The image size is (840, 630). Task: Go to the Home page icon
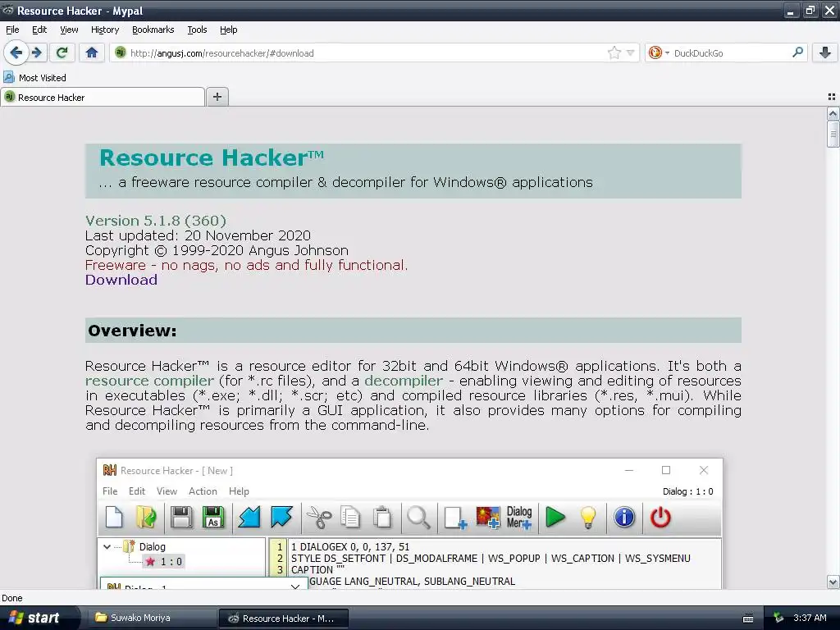pyautogui.click(x=92, y=52)
